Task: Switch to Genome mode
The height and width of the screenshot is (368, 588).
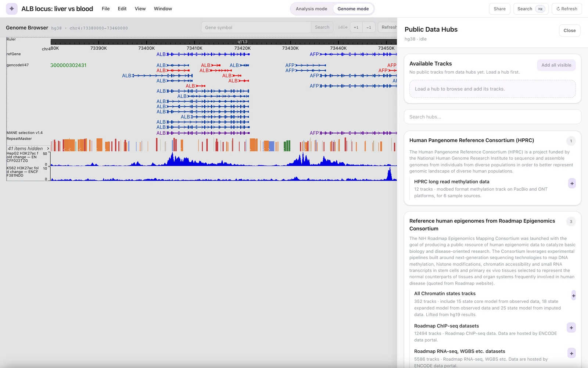Action: 353,9
